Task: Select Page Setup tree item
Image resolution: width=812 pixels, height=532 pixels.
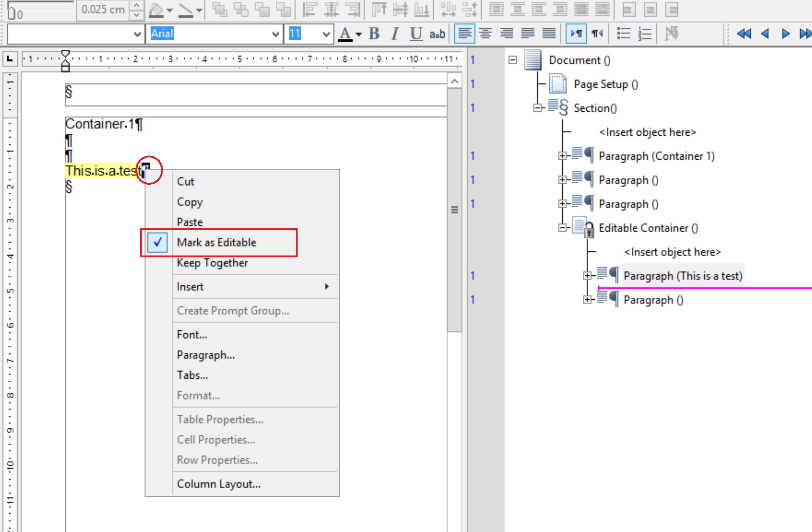Action: (x=606, y=84)
